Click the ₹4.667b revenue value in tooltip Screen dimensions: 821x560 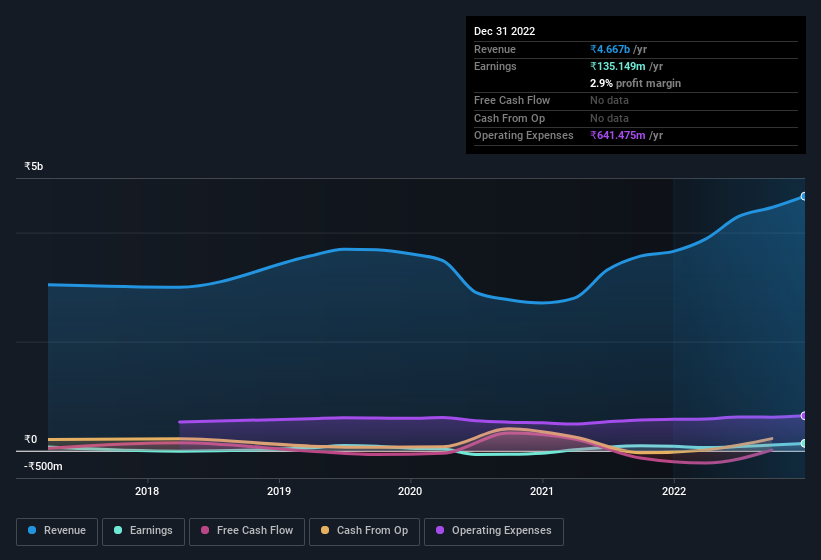point(610,49)
